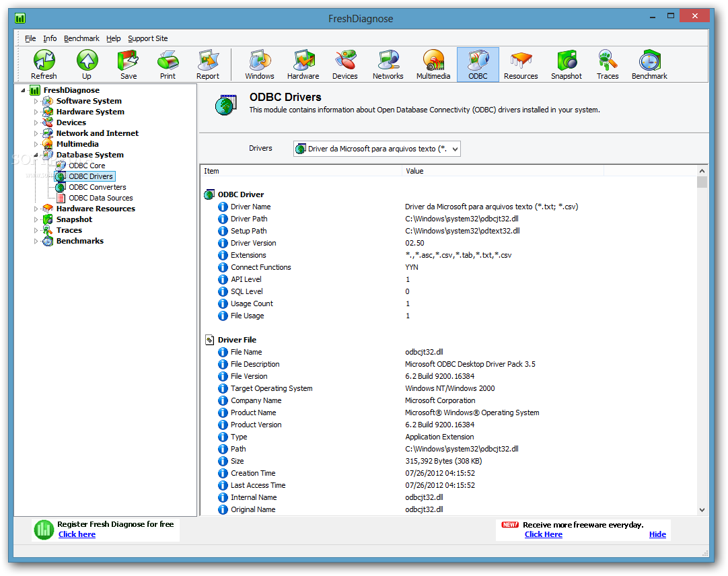Click the ODBC Driver section globe icon
The image size is (728, 576).
coord(209,194)
